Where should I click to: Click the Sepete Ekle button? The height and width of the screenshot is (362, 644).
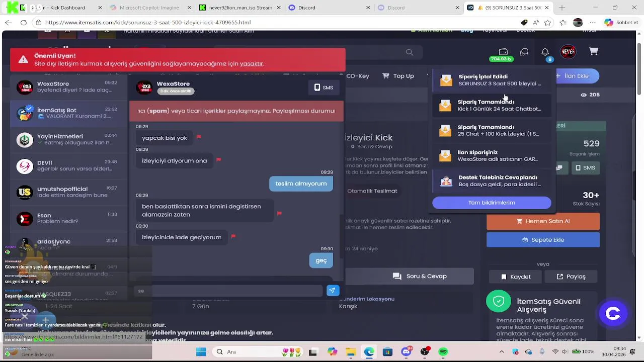tap(543, 240)
